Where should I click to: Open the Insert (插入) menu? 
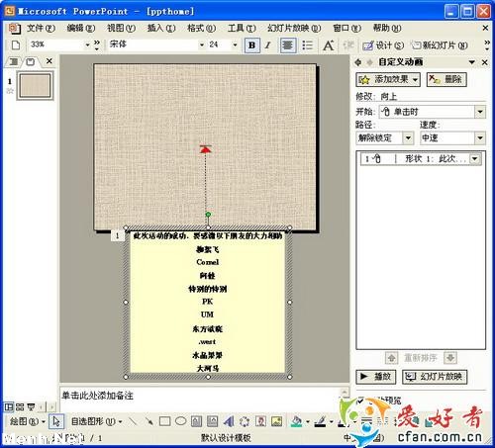coord(161,29)
